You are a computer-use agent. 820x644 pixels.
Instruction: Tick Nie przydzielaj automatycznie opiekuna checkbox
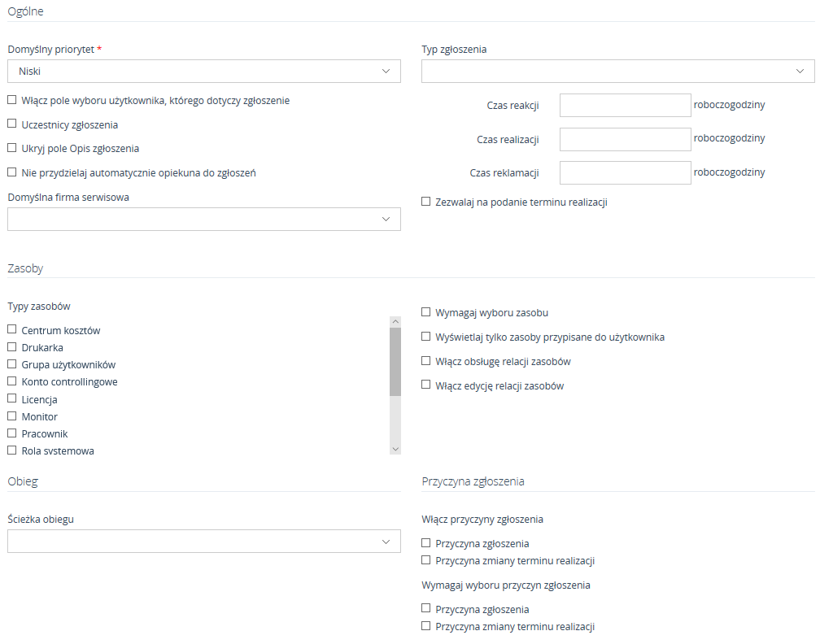point(12,172)
